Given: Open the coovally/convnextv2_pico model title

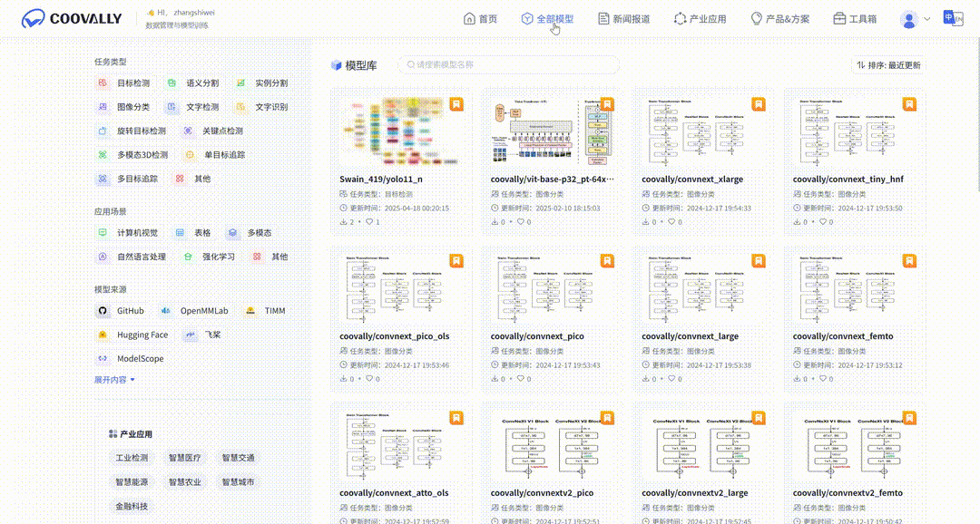Looking at the screenshot, I should (542, 493).
